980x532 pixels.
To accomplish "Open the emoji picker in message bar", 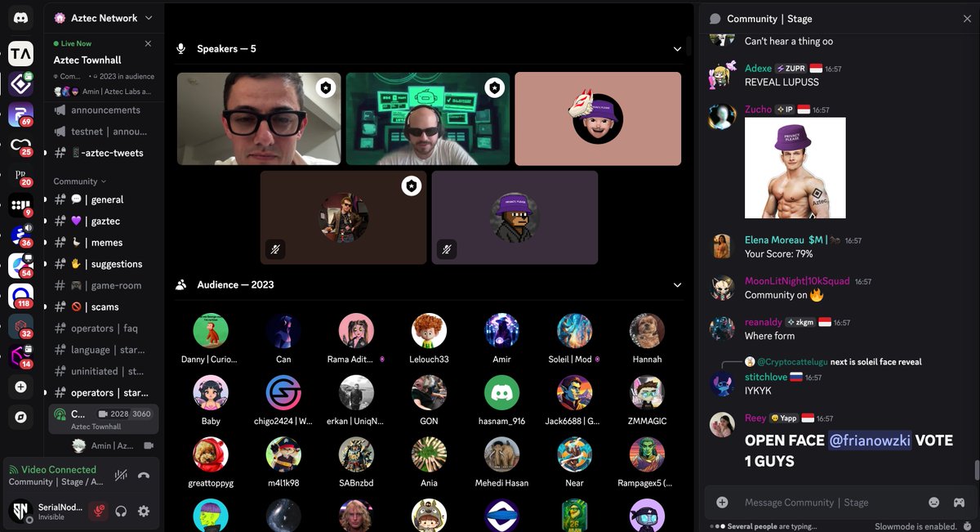I will coord(935,502).
